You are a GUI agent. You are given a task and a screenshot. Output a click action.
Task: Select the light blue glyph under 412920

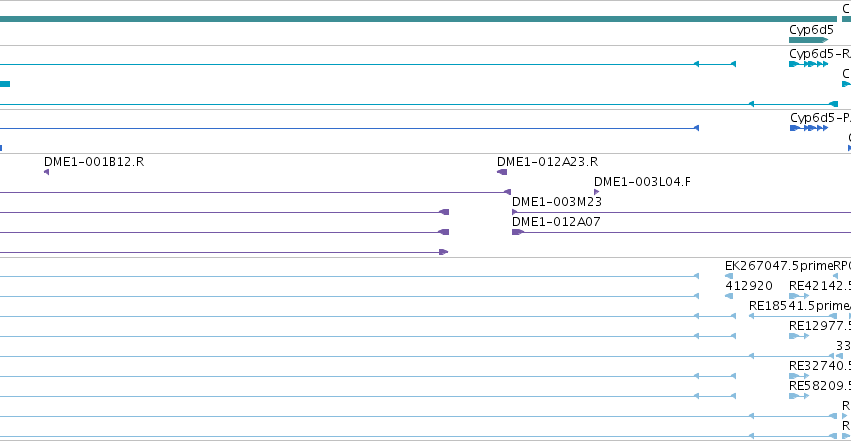coord(729,296)
